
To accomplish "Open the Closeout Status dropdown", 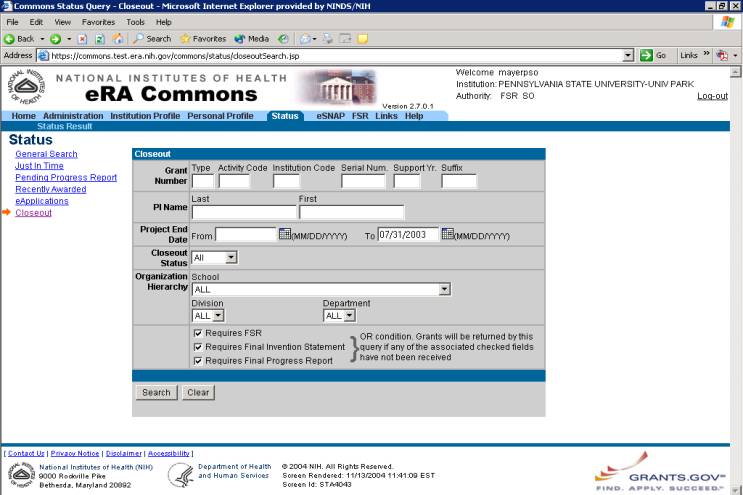I will (x=215, y=258).
